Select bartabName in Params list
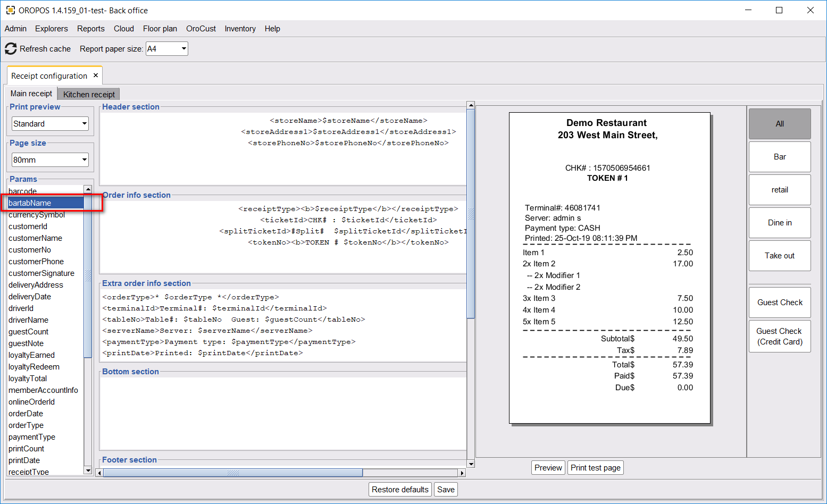827x504 pixels. click(45, 203)
